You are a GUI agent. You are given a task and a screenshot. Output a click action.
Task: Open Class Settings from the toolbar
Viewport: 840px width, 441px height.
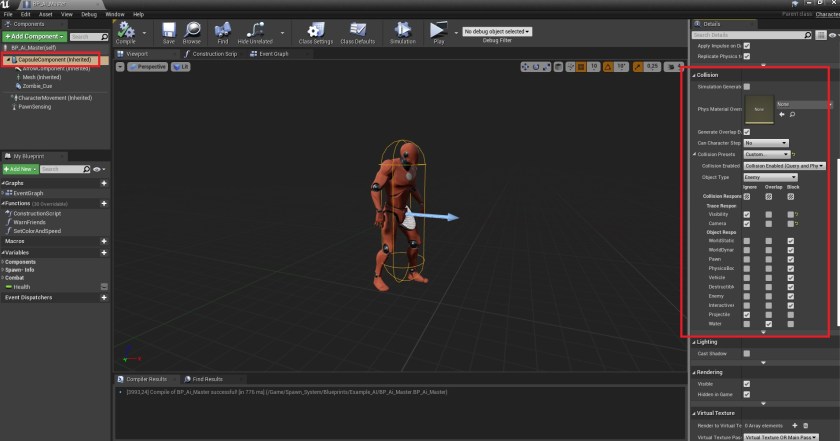click(x=316, y=31)
